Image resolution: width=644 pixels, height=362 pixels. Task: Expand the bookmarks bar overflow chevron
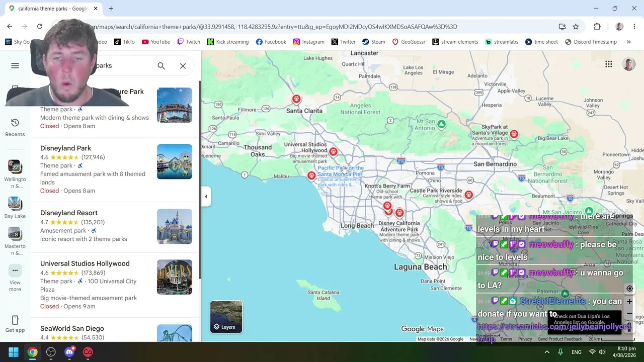click(x=628, y=42)
